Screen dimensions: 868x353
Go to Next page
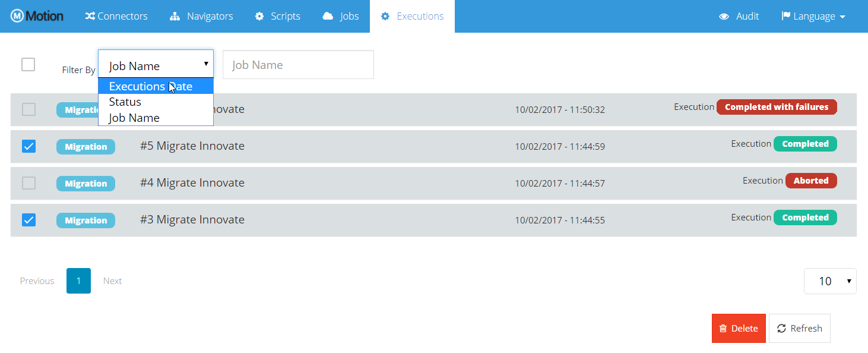tap(112, 281)
